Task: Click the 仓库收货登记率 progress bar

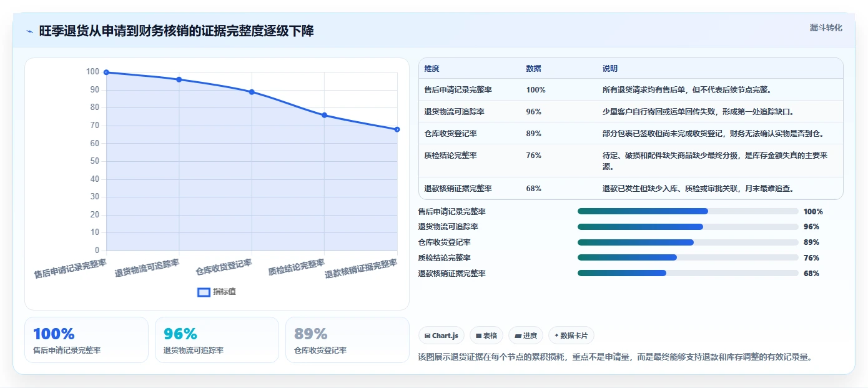Action: [688, 242]
